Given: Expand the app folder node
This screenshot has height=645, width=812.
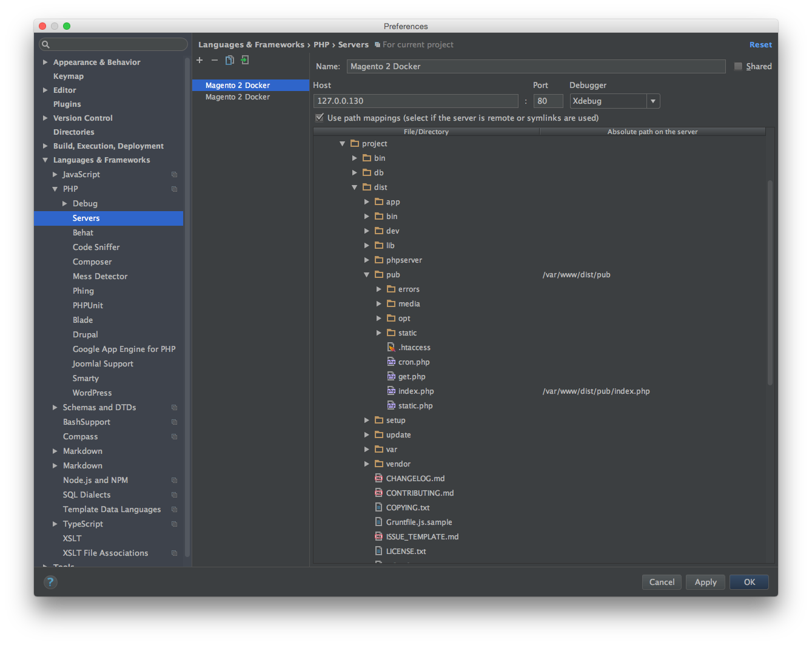Looking at the screenshot, I should 367,202.
